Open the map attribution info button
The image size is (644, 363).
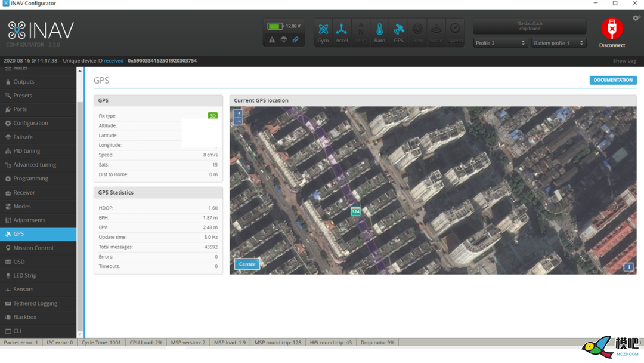[x=629, y=267]
